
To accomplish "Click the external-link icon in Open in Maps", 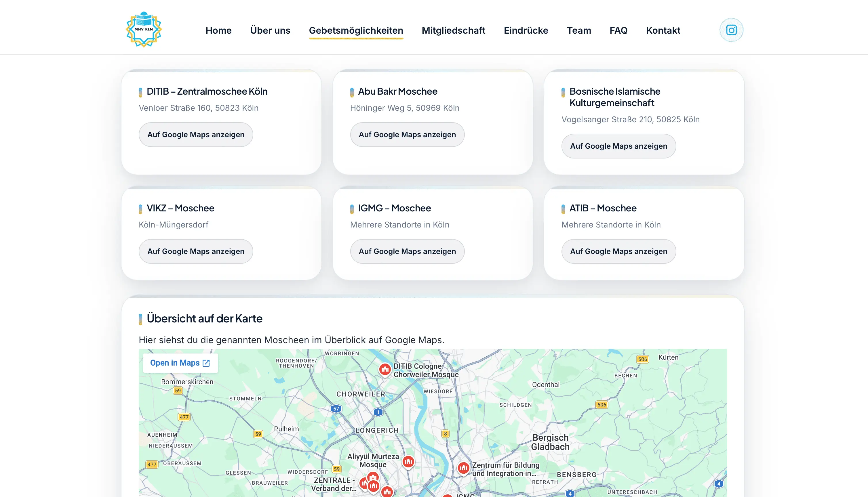I will 206,363.
